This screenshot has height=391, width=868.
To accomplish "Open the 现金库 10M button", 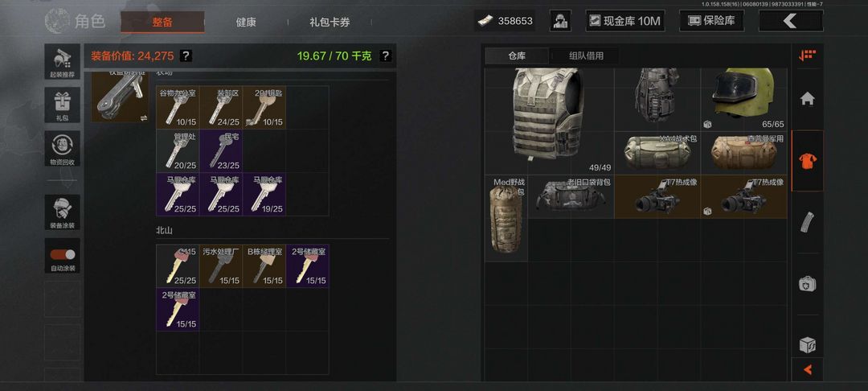I will (x=625, y=21).
